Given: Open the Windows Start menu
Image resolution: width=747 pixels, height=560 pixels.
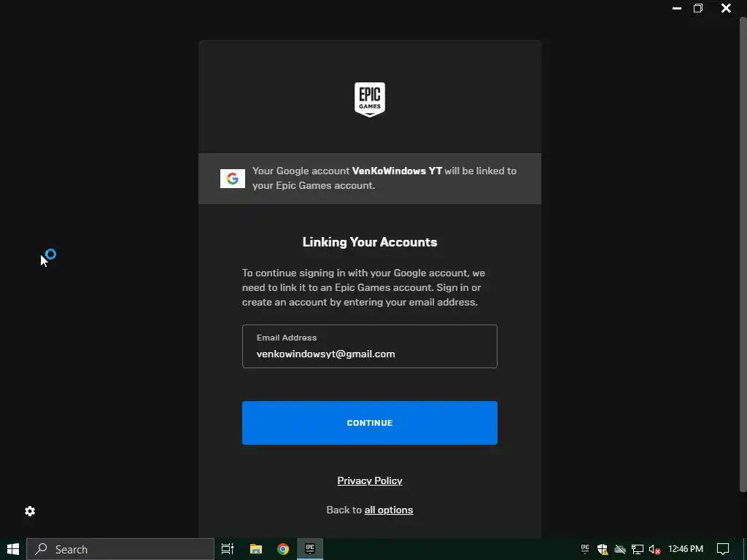Looking at the screenshot, I should [13, 549].
